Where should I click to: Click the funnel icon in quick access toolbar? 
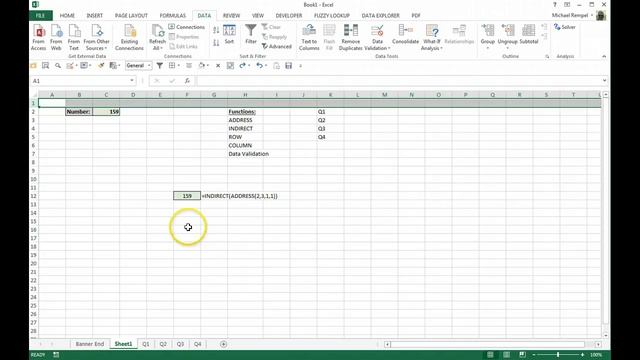[x=160, y=66]
